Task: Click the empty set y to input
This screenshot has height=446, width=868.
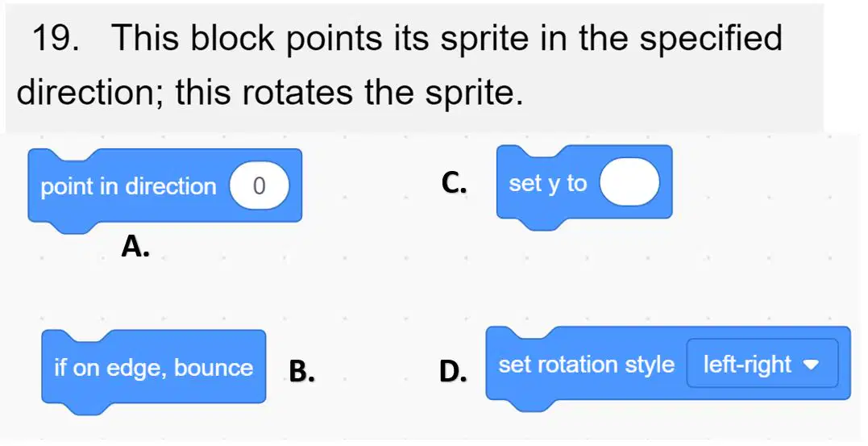Action: click(x=629, y=182)
